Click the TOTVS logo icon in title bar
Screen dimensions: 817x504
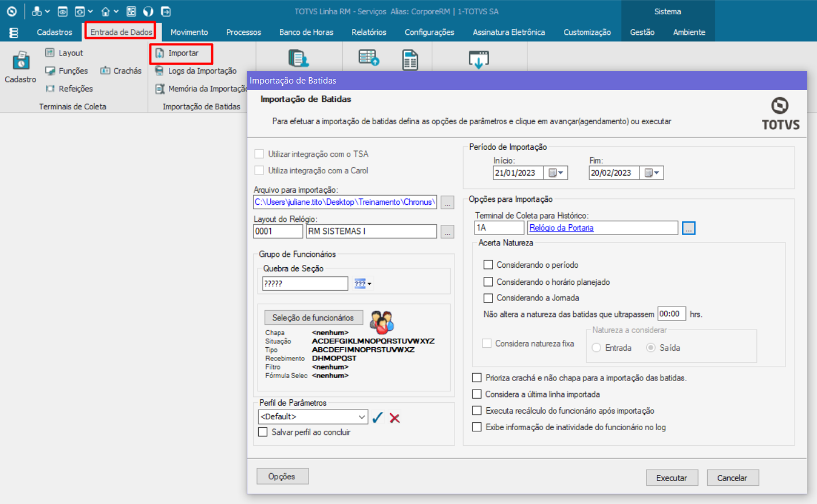11,11
